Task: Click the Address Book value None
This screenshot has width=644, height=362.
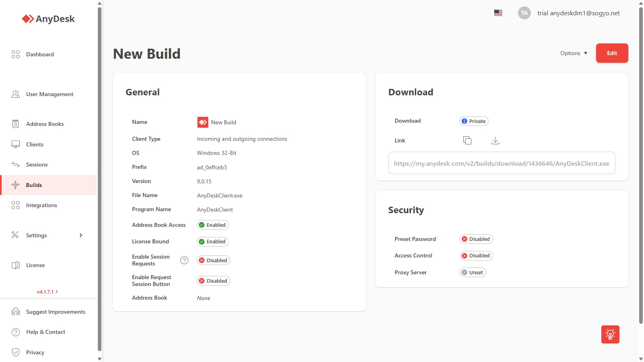Action: (x=204, y=298)
